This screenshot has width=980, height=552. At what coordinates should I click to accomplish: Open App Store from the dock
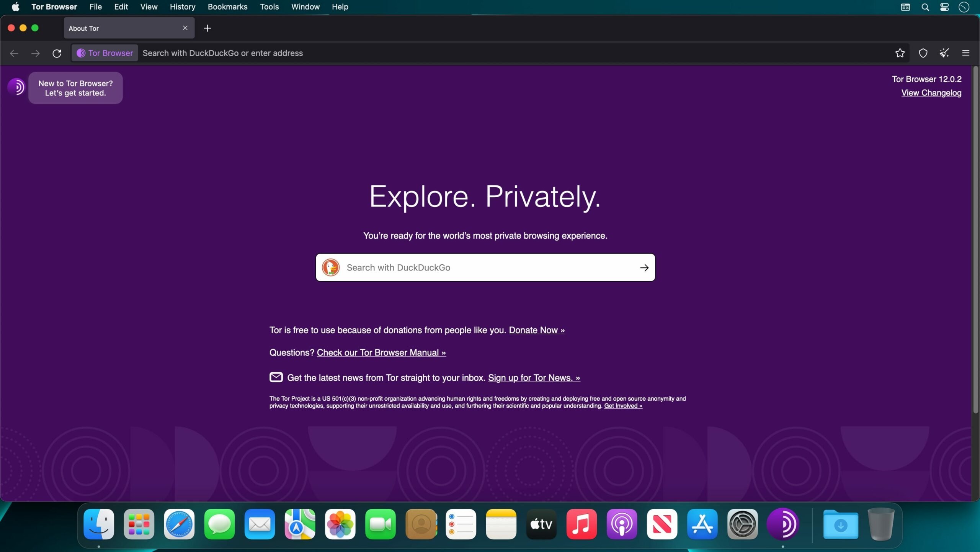(702, 524)
